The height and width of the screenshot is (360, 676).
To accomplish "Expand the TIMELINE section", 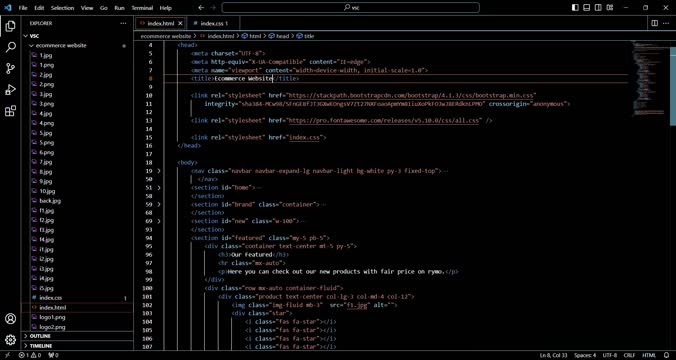I will (x=78, y=346).
